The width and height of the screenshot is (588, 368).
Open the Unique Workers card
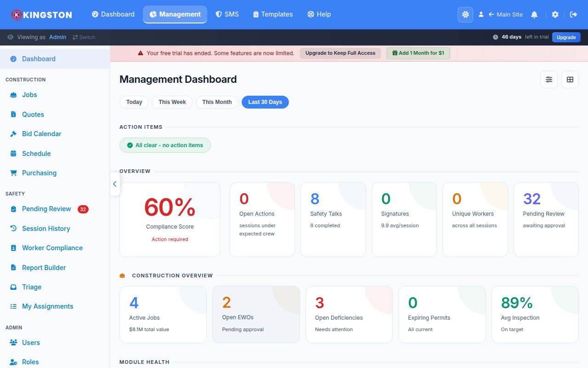pyautogui.click(x=475, y=219)
